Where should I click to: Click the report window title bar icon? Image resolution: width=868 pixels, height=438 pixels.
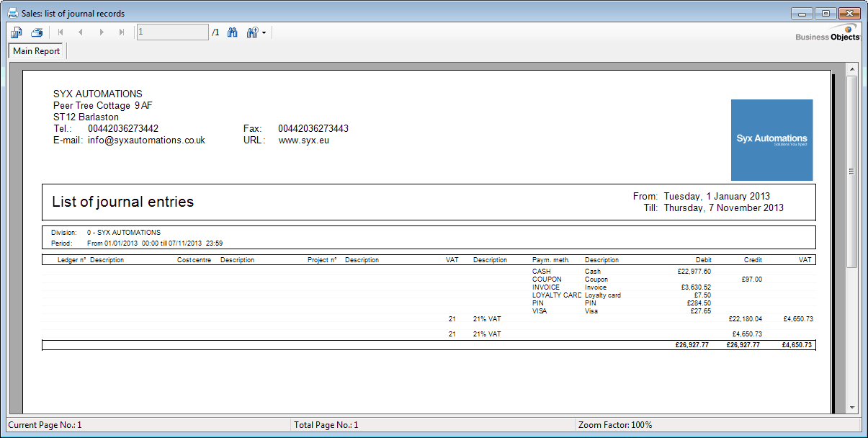pyautogui.click(x=12, y=13)
